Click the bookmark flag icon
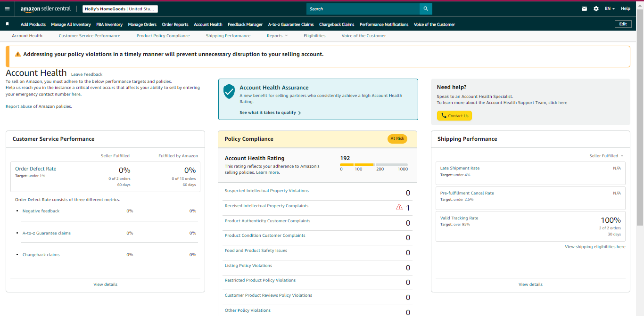Image resolution: width=644 pixels, height=316 pixels. tap(7, 24)
